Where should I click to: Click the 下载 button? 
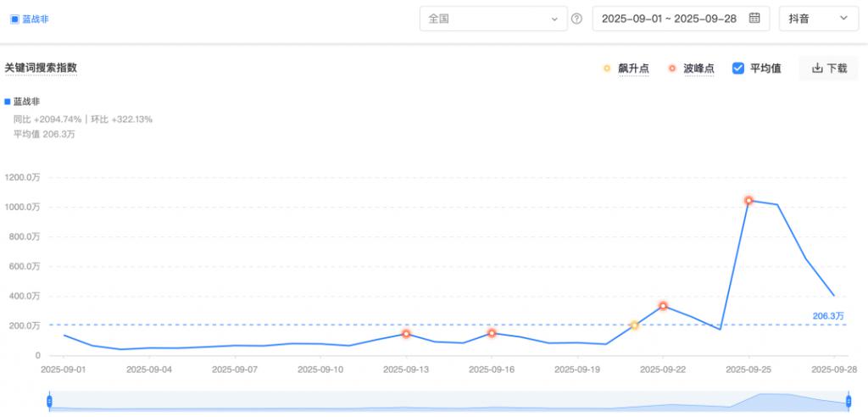click(x=828, y=69)
